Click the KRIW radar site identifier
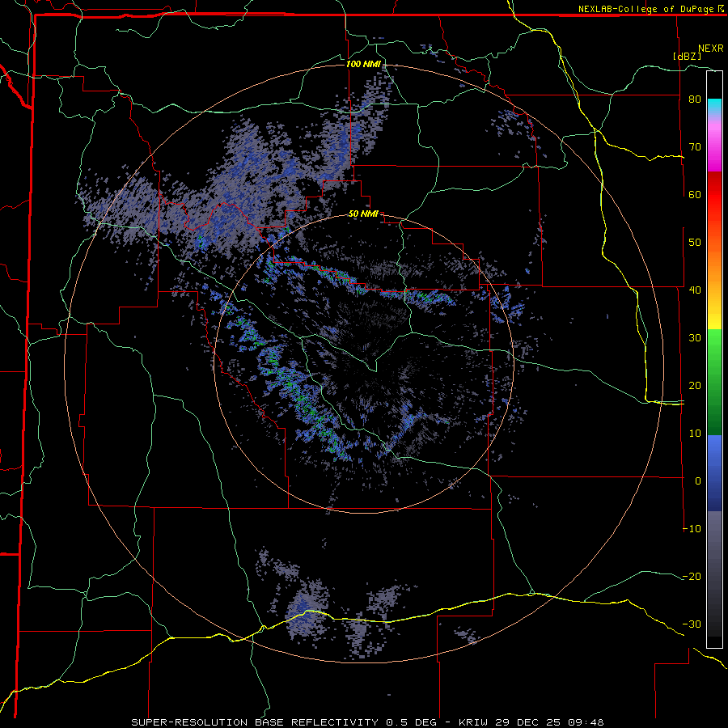Screen dimensions: 728x728 click(476, 722)
